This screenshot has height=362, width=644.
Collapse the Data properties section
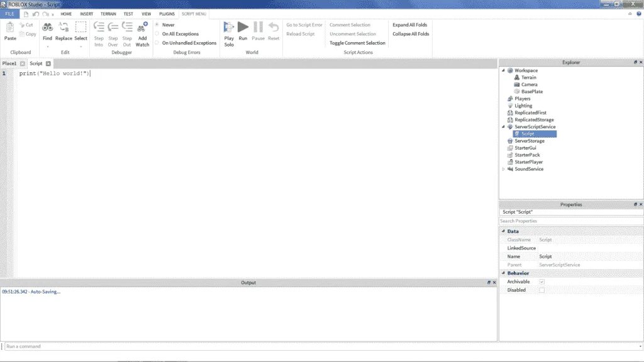click(503, 231)
